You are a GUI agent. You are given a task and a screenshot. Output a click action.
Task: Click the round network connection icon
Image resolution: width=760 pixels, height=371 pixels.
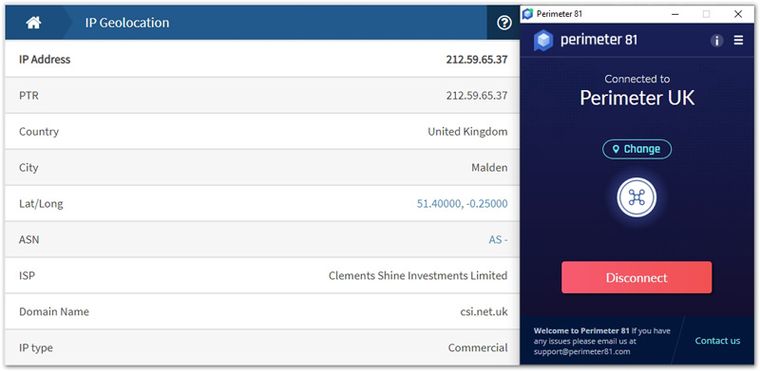(x=636, y=197)
